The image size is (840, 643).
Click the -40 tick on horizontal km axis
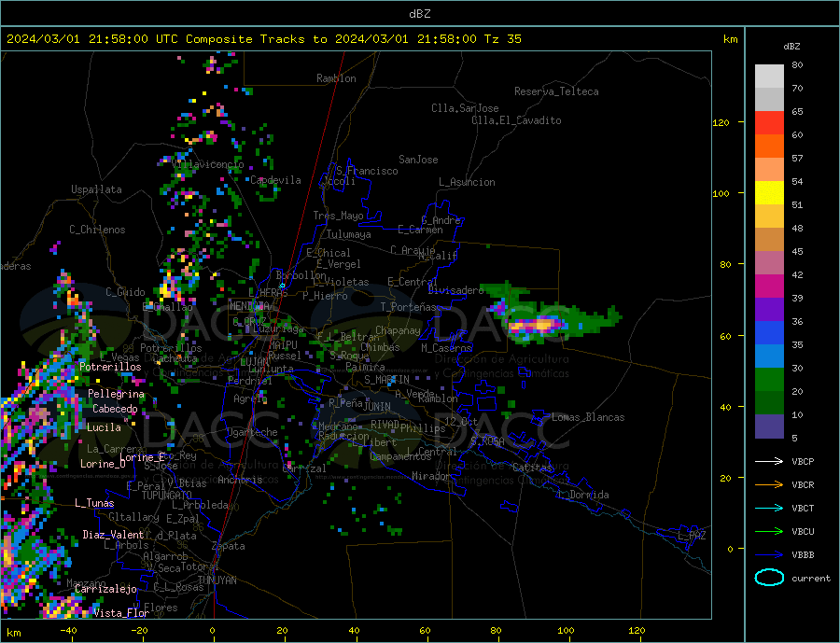click(68, 631)
